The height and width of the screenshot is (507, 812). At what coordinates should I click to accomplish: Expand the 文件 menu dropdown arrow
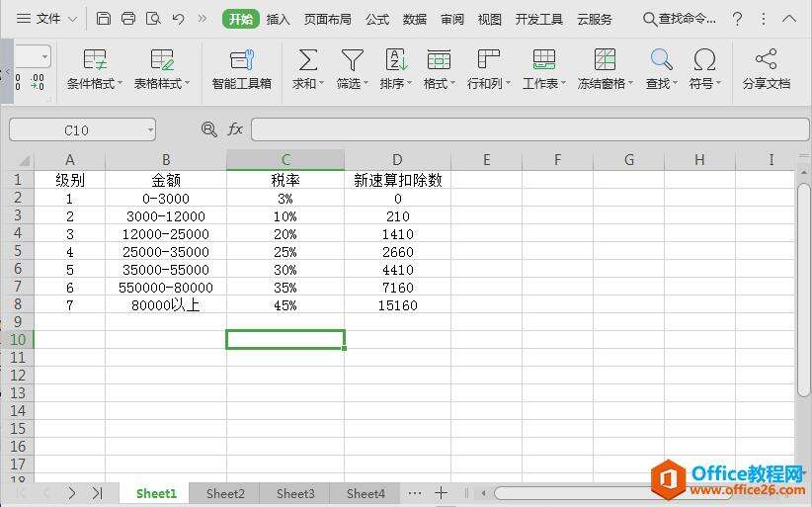click(72, 19)
